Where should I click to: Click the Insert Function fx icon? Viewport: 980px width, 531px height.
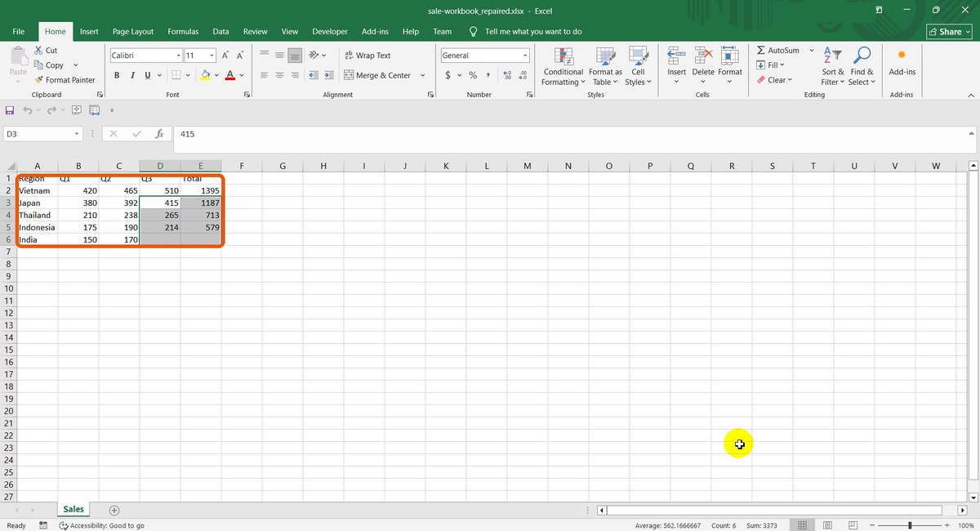[159, 134]
